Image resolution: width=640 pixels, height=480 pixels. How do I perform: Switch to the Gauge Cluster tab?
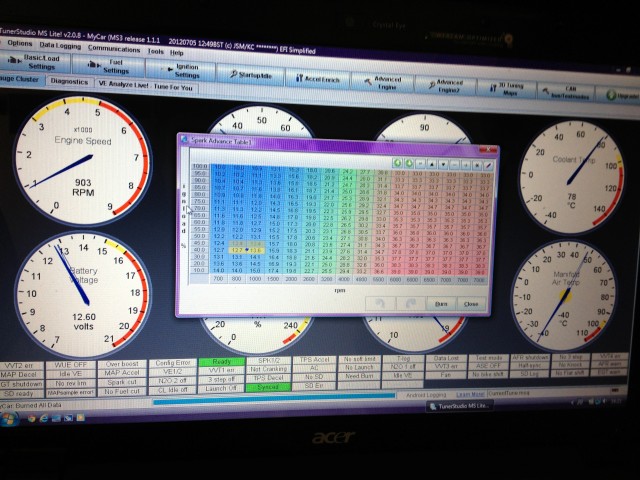tap(20, 78)
